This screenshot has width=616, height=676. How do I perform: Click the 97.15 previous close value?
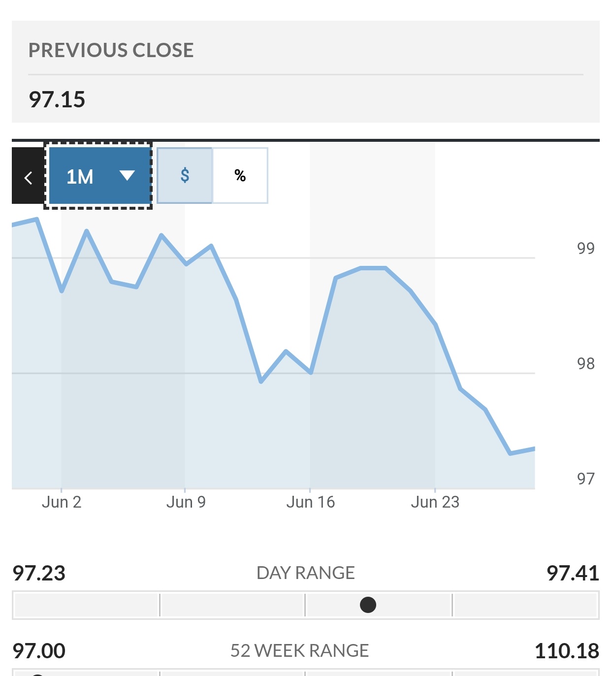[57, 99]
